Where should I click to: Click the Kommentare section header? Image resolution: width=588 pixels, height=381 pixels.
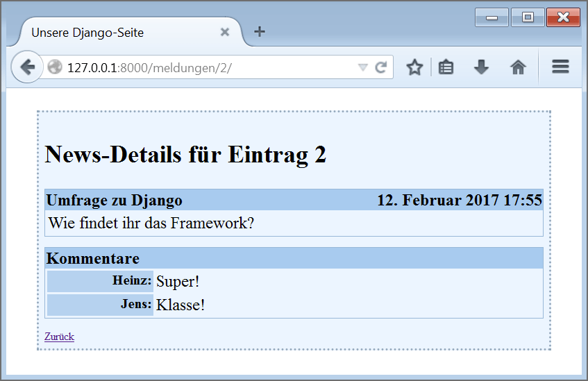tap(92, 259)
